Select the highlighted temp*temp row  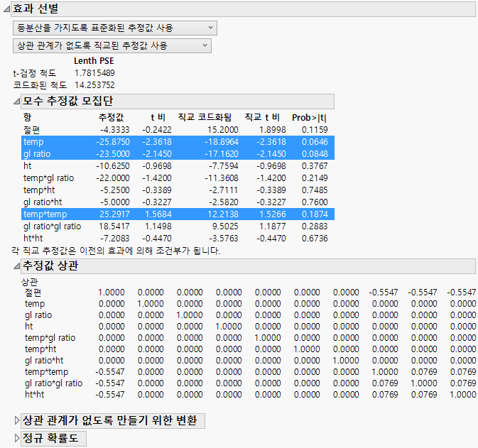click(178, 214)
